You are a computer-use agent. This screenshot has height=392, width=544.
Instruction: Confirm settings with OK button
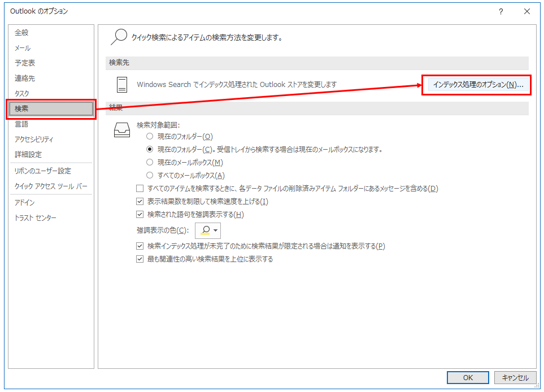468,377
